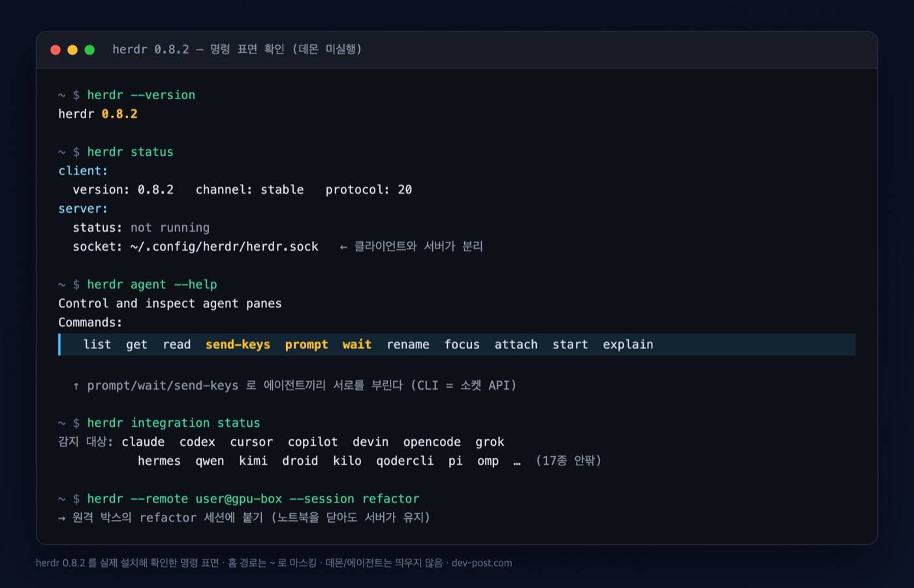
Task: Click 'grok' in the integration list
Action: pos(490,442)
